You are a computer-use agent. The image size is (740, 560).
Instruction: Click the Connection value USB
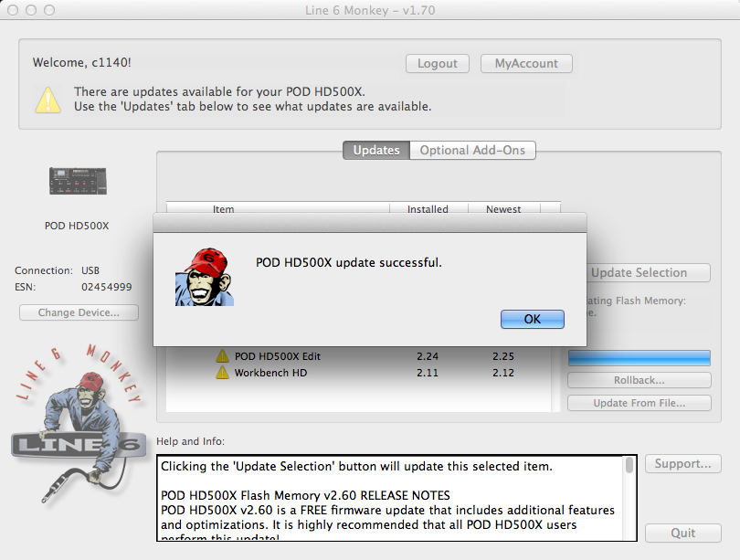[x=90, y=270]
